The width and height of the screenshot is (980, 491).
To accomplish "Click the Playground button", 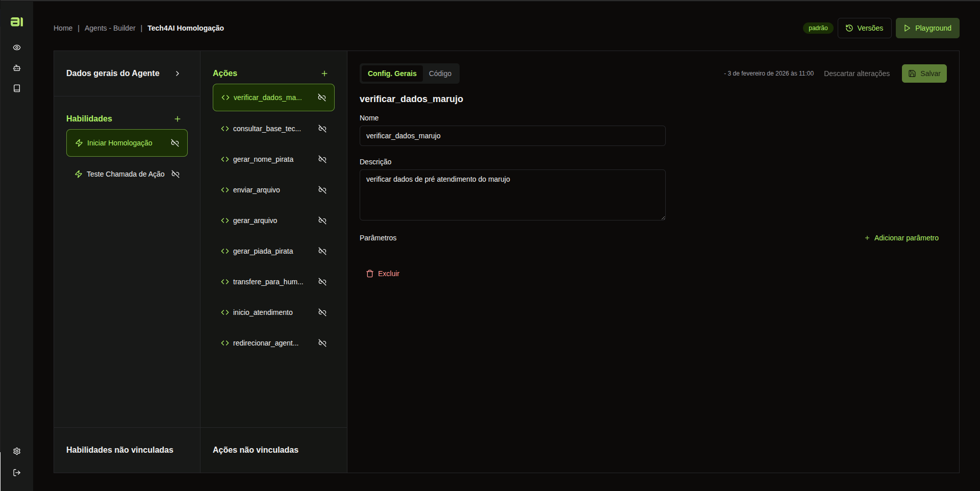I will coord(927,28).
